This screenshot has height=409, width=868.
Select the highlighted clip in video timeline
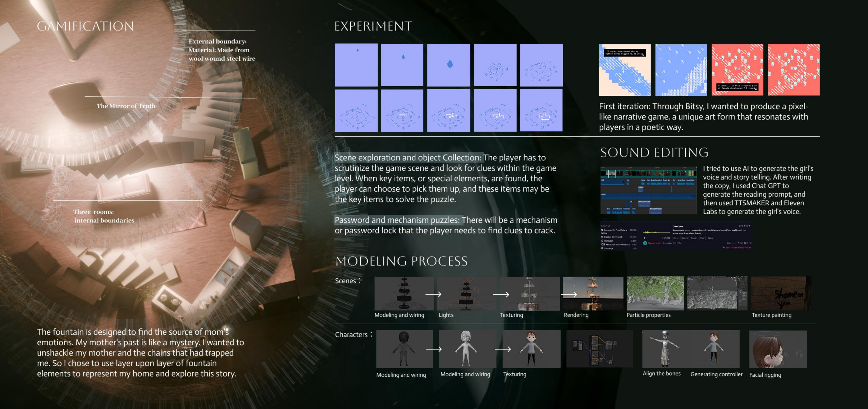[612, 174]
